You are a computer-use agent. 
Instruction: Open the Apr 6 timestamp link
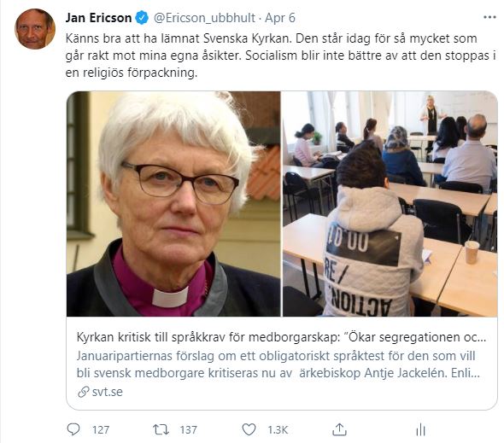click(280, 18)
